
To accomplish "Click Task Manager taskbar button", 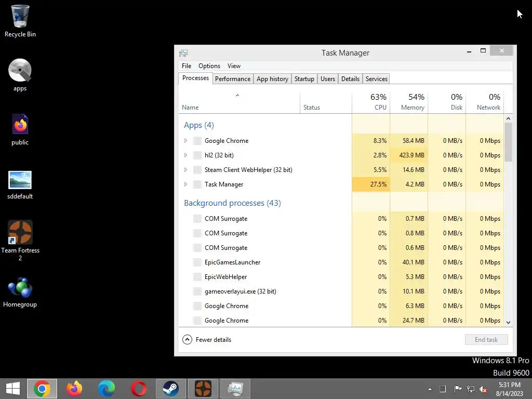I will [x=235, y=389].
